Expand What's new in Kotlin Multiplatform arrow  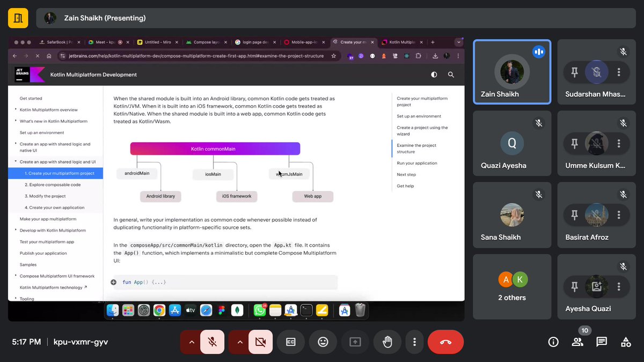click(x=16, y=121)
